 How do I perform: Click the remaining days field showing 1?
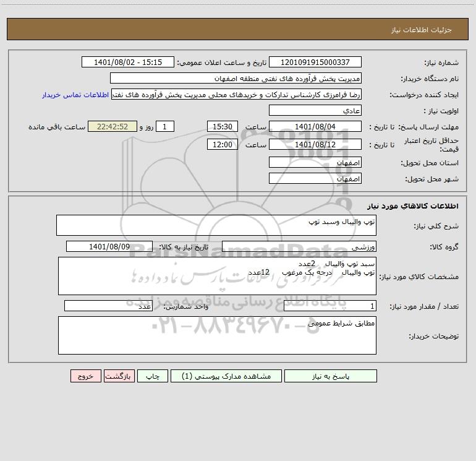[x=165, y=126]
